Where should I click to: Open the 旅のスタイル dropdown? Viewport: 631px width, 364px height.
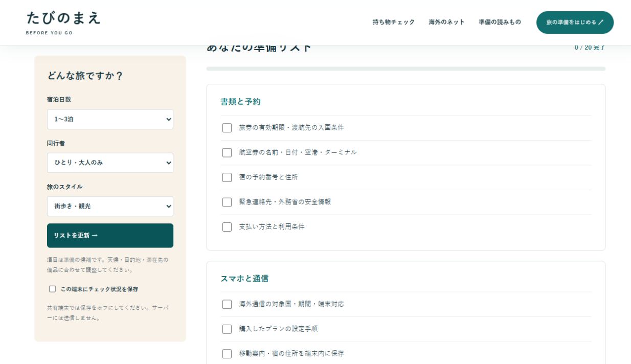(110, 206)
